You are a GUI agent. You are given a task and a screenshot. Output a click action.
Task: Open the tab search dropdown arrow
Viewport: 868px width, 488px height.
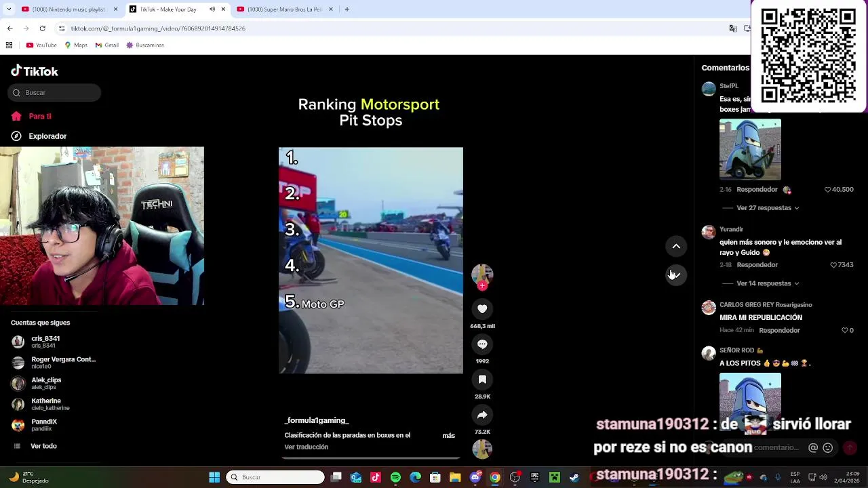[x=7, y=9]
